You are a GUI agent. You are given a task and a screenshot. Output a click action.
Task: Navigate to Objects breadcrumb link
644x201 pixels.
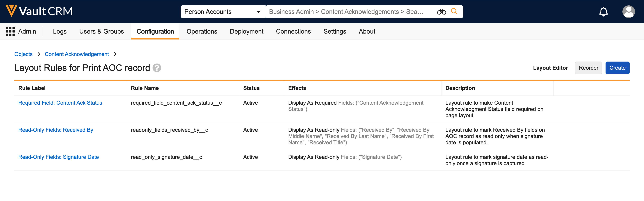tap(24, 54)
